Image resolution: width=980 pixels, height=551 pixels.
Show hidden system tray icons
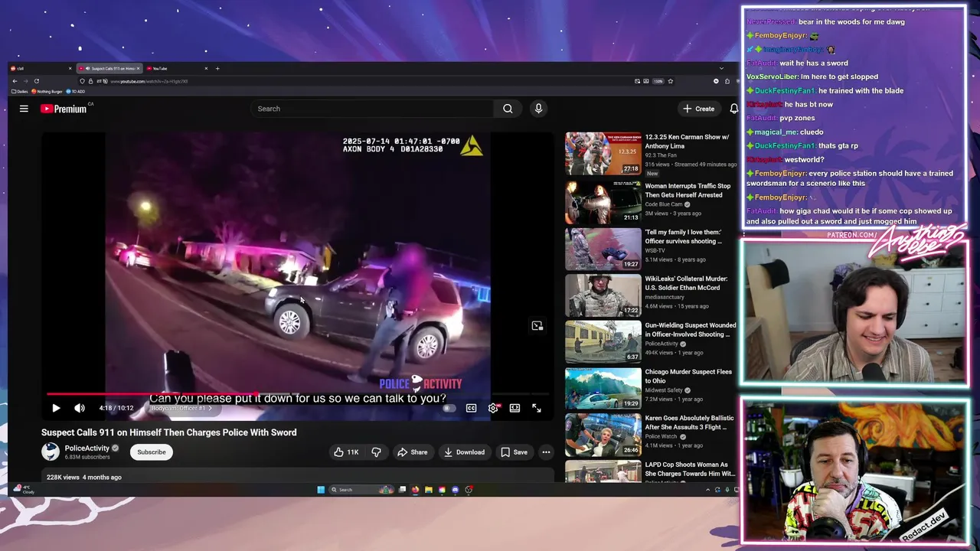coord(707,490)
